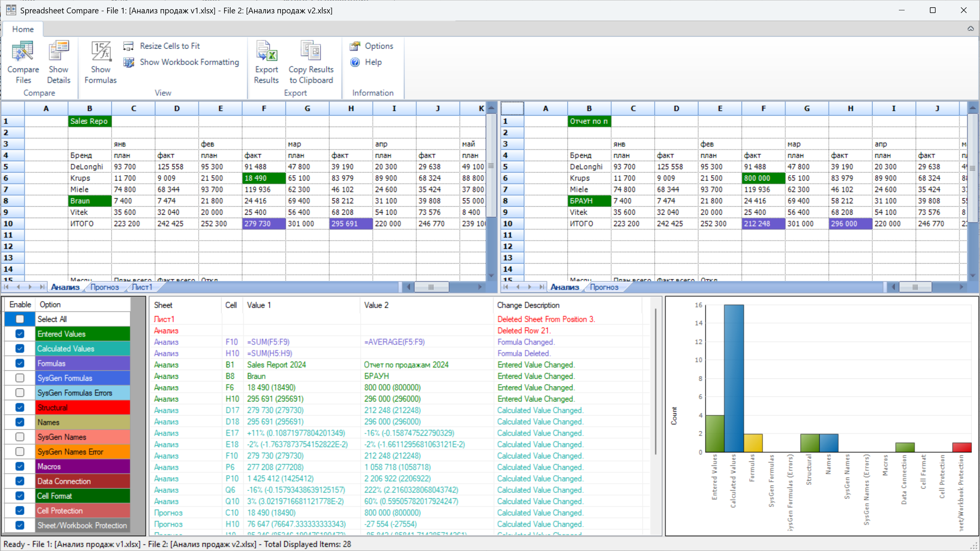The image size is (980, 551).
Task: Select Анализ sheet tab in left pane
Action: [x=65, y=287]
